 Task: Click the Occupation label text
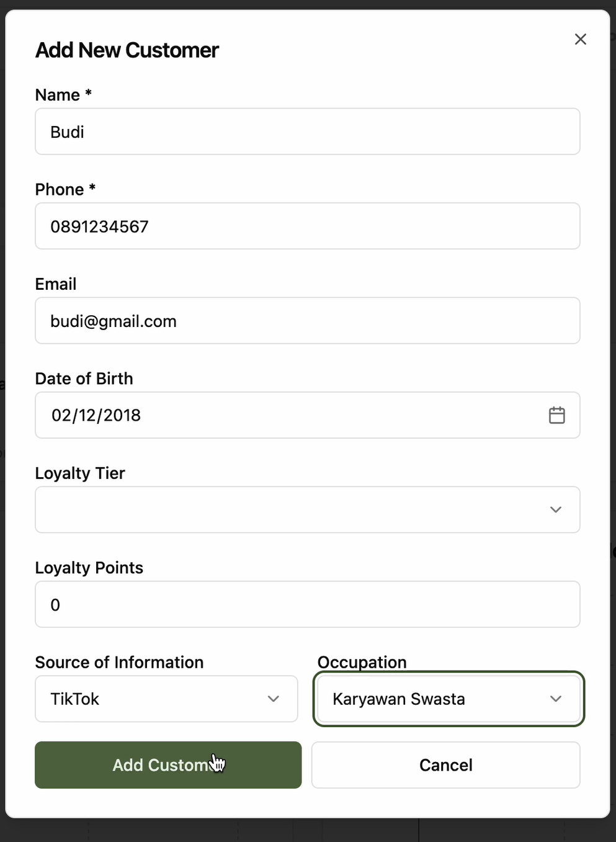point(362,662)
